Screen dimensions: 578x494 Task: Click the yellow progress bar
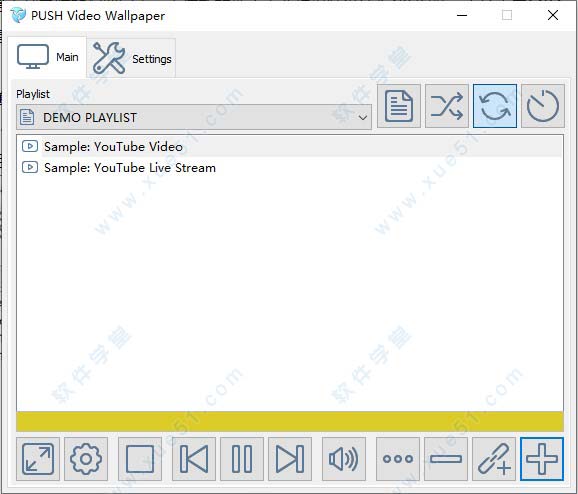coord(290,421)
